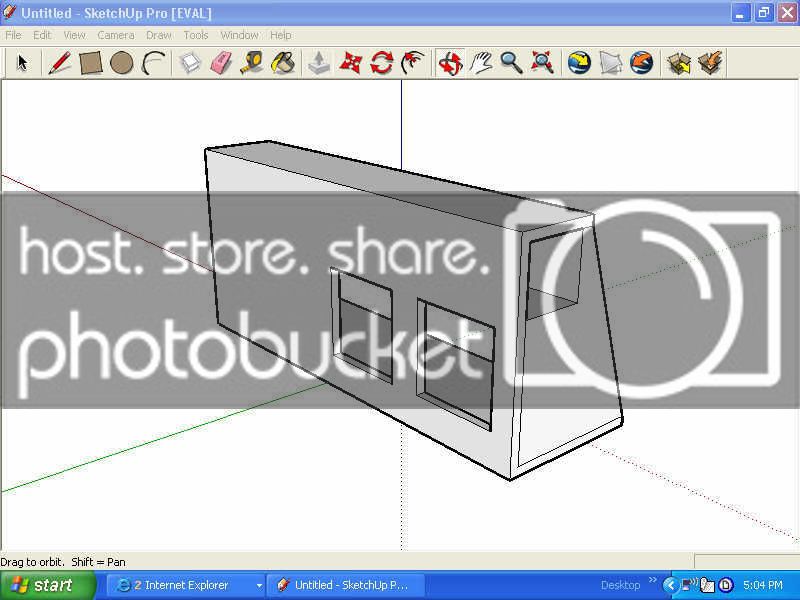Select the Offset tool
Image resolution: width=800 pixels, height=600 pixels.
(412, 63)
